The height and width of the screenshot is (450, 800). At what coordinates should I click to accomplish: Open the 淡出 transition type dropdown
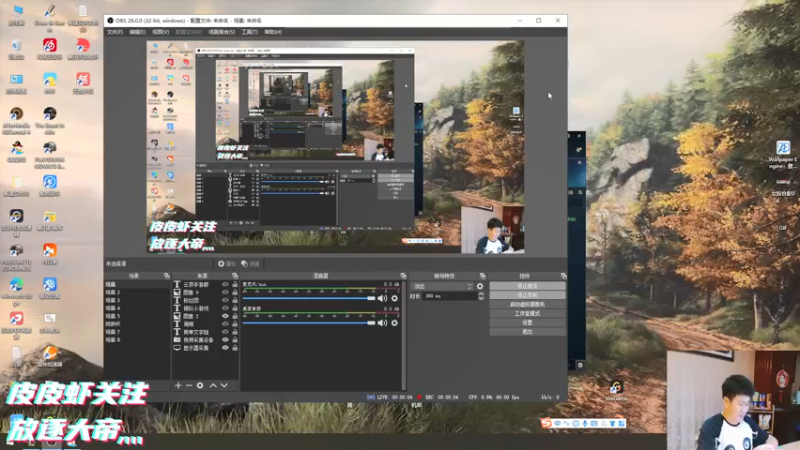pos(442,287)
